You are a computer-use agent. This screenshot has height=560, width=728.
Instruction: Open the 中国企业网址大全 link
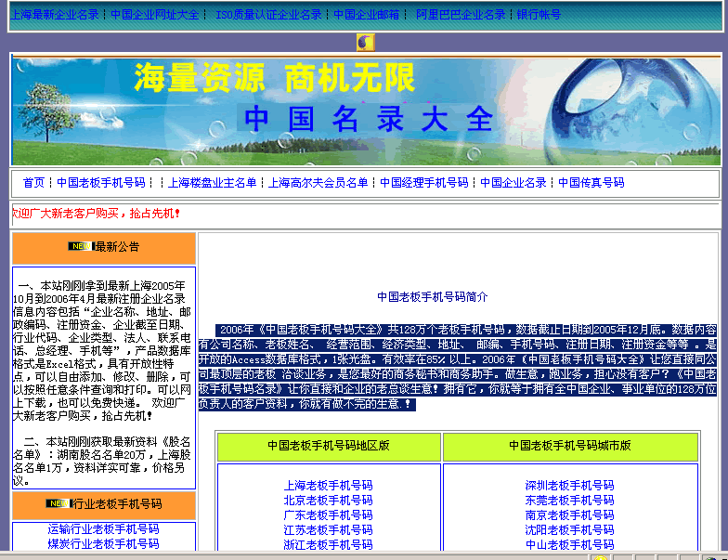click(154, 15)
